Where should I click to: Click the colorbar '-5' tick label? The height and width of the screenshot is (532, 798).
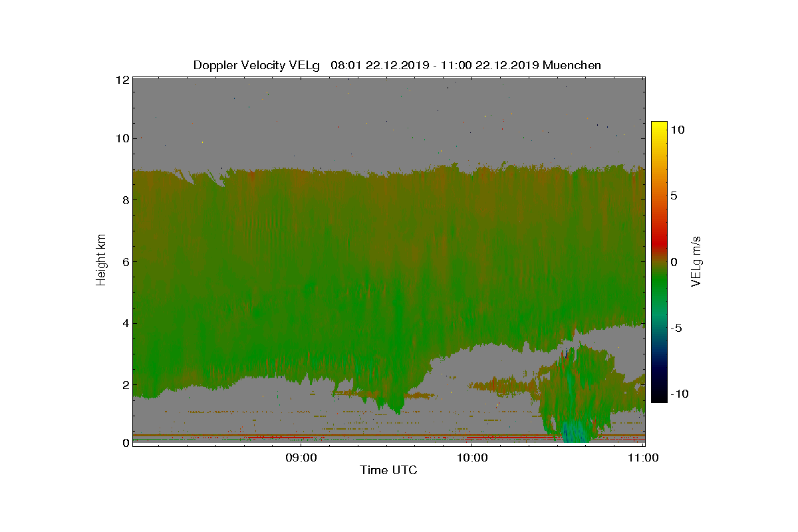(x=677, y=328)
